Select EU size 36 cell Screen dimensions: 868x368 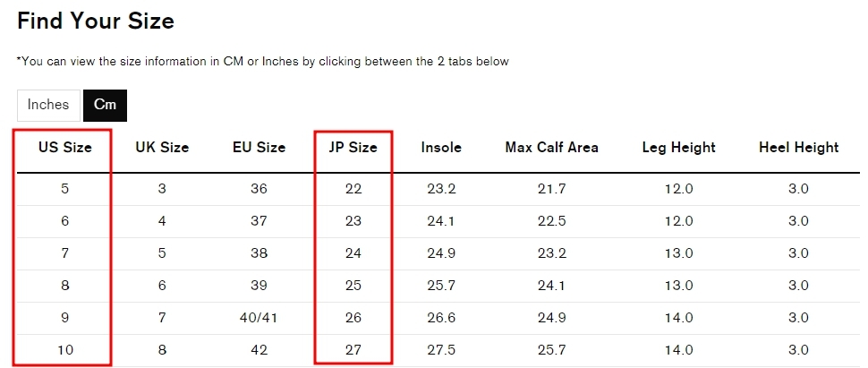(259, 189)
